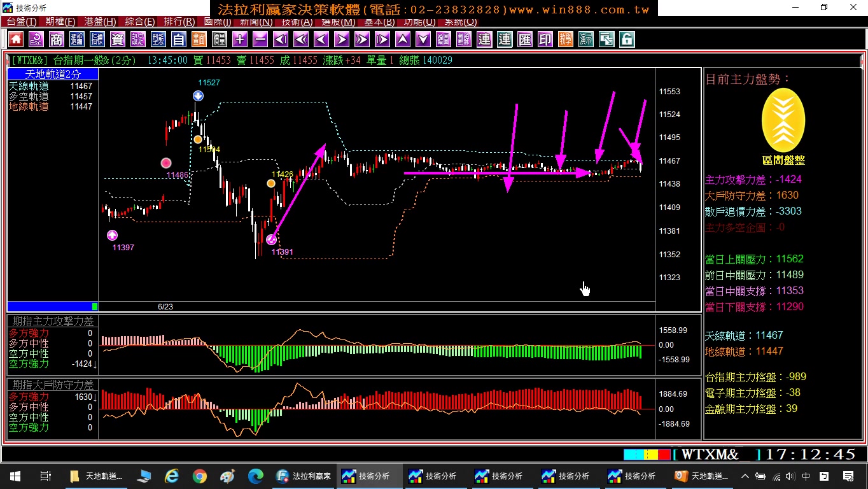The height and width of the screenshot is (489, 868).
Task: Click the 資 info toolbar icon
Action: pyautogui.click(x=118, y=39)
